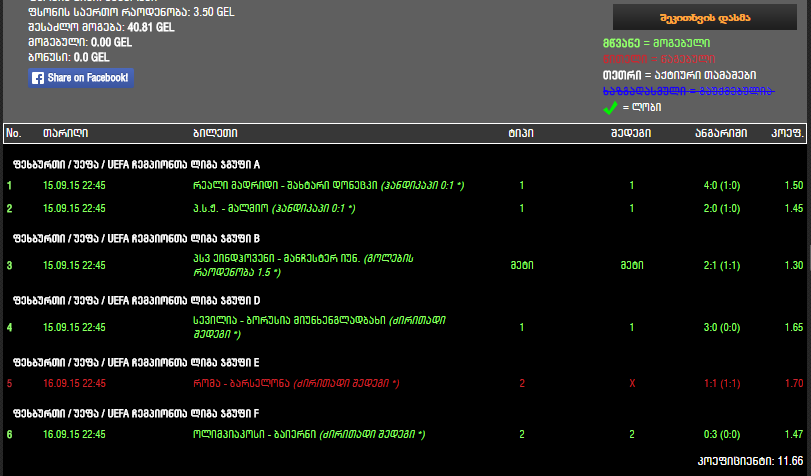The width and height of the screenshot is (811, 476).
Task: Click the მეტი value in the ტიპი column
Action: (x=522, y=265)
